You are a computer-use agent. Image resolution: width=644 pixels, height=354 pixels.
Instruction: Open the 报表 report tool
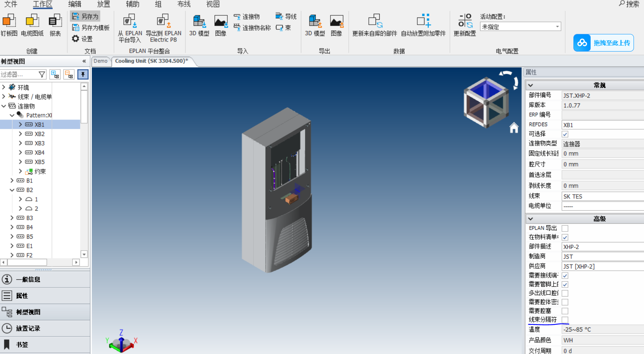pos(55,25)
